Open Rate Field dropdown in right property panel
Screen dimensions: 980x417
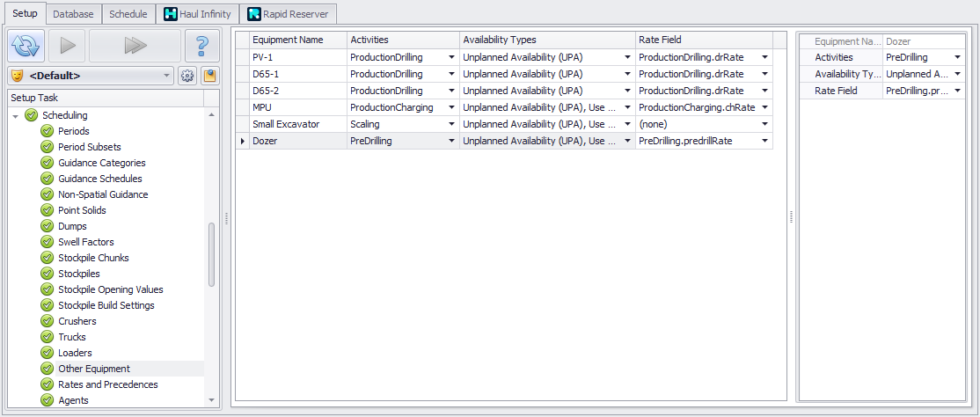(957, 91)
